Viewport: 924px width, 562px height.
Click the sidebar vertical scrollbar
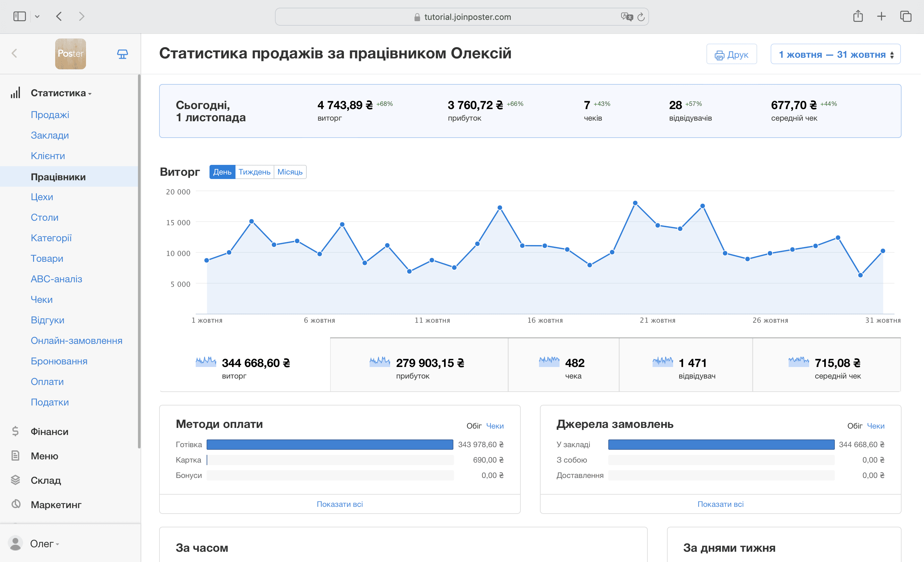tap(139, 262)
